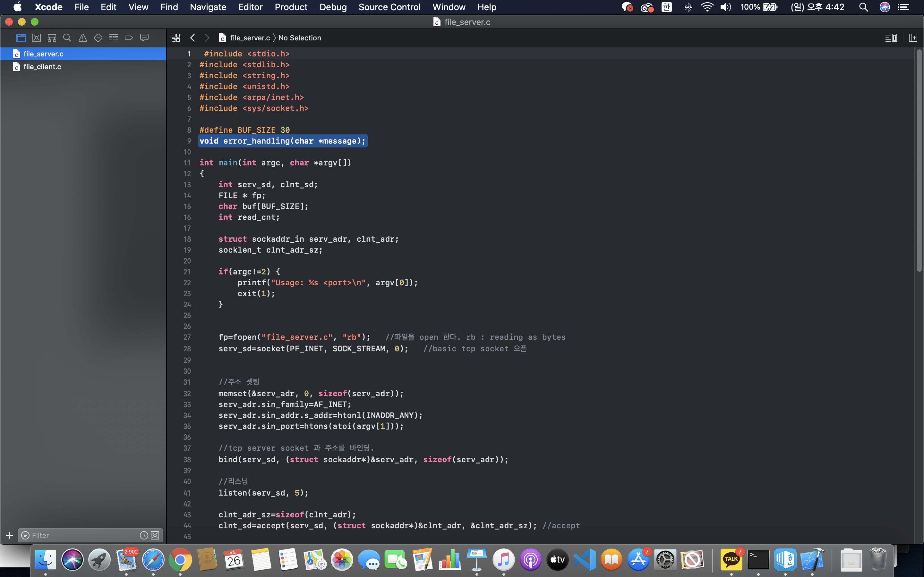Open the Wi-Fi status menu
This screenshot has width=924, height=577.
(x=707, y=7)
